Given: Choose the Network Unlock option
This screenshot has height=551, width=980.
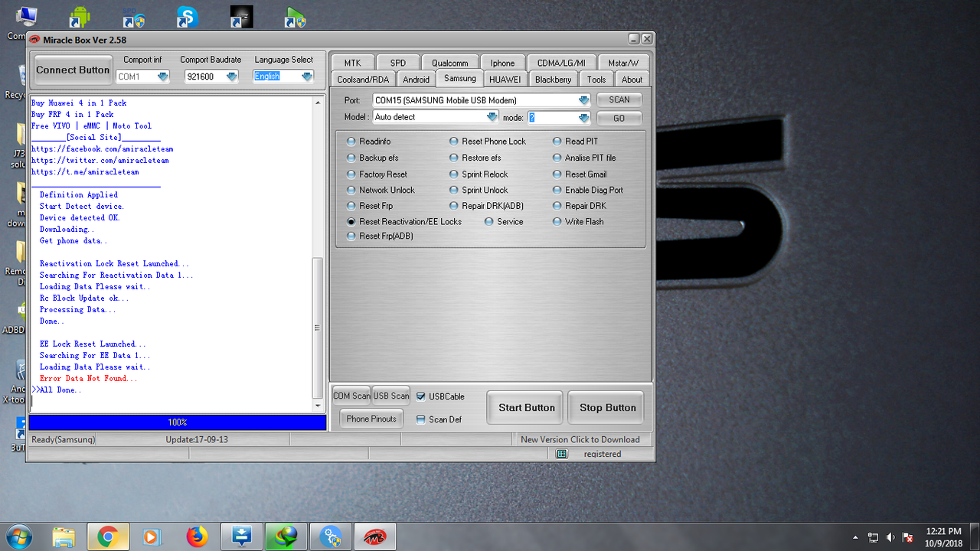Looking at the screenshot, I should 351,190.
